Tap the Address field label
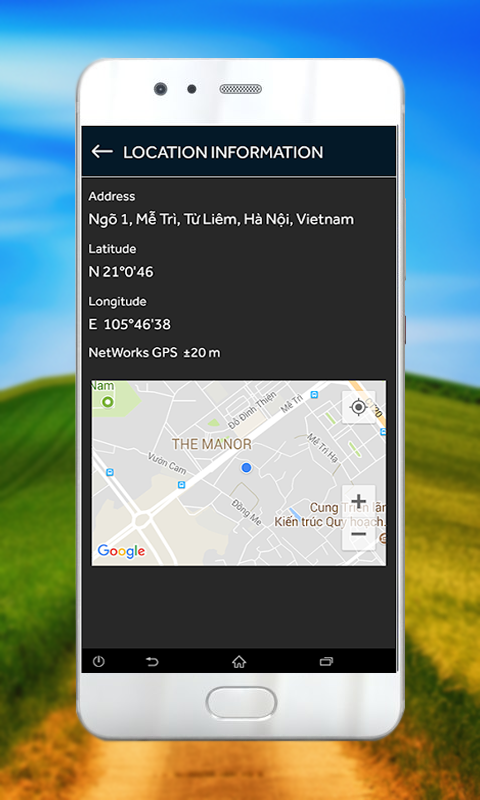Image resolution: width=480 pixels, height=800 pixels. tap(112, 196)
